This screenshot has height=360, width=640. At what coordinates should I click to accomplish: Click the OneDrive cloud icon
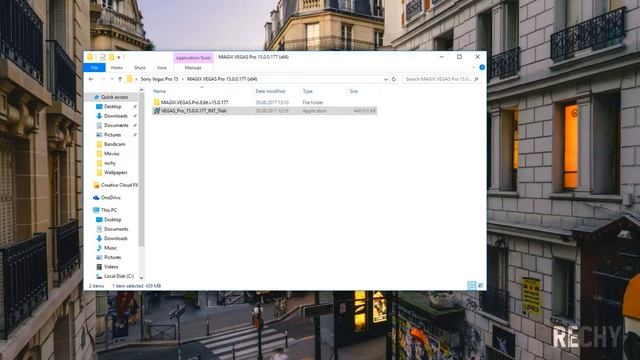click(x=96, y=198)
